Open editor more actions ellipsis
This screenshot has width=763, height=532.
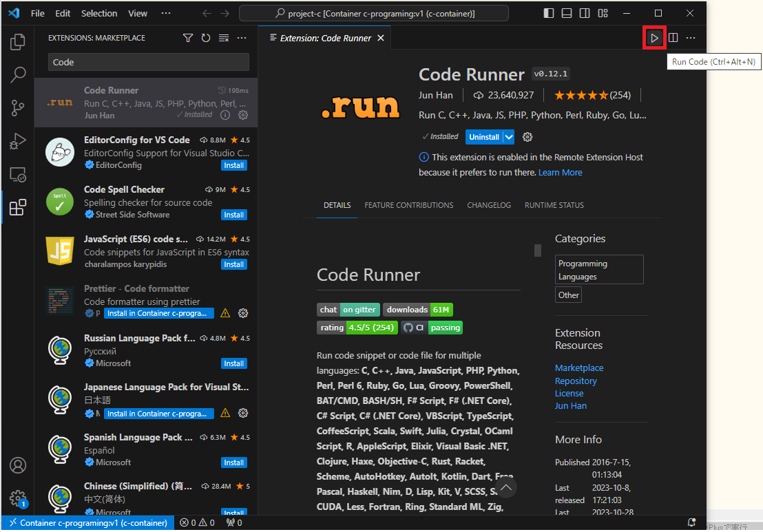point(691,38)
